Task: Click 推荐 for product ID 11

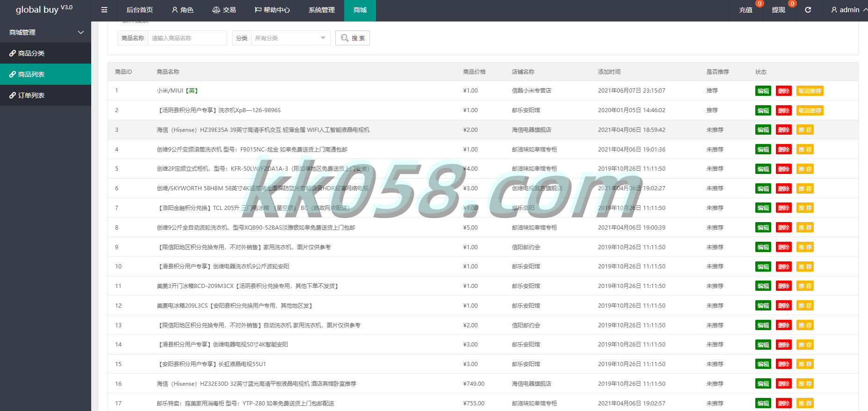Action: 805,286
